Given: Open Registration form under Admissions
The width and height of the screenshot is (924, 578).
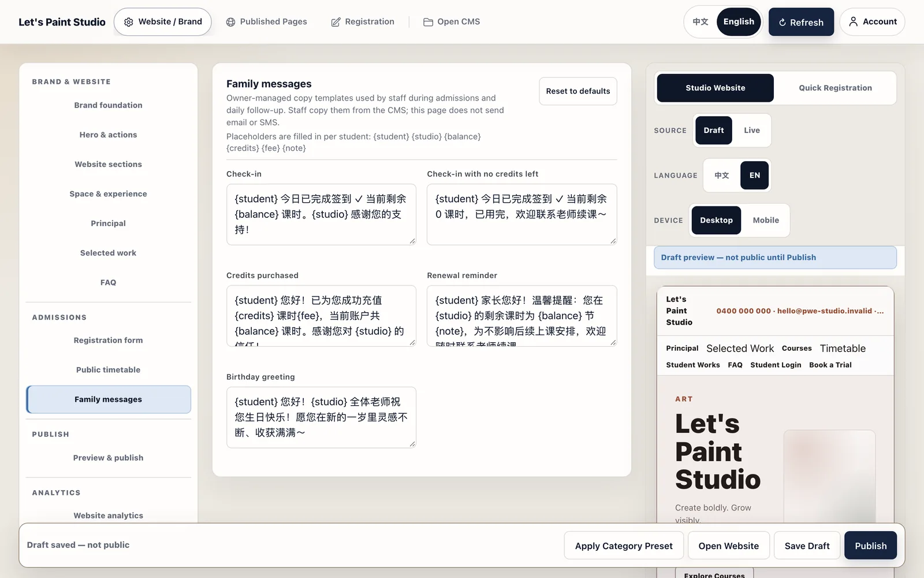Looking at the screenshot, I should pos(108,340).
